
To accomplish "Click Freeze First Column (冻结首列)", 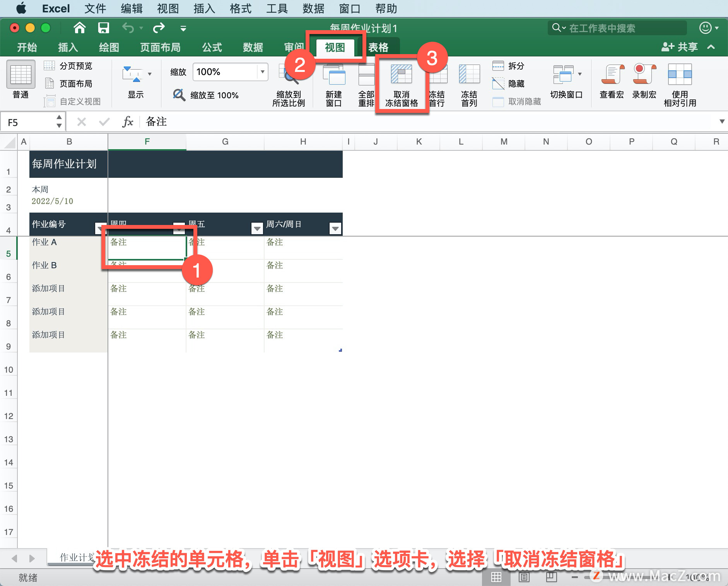I will pos(469,86).
